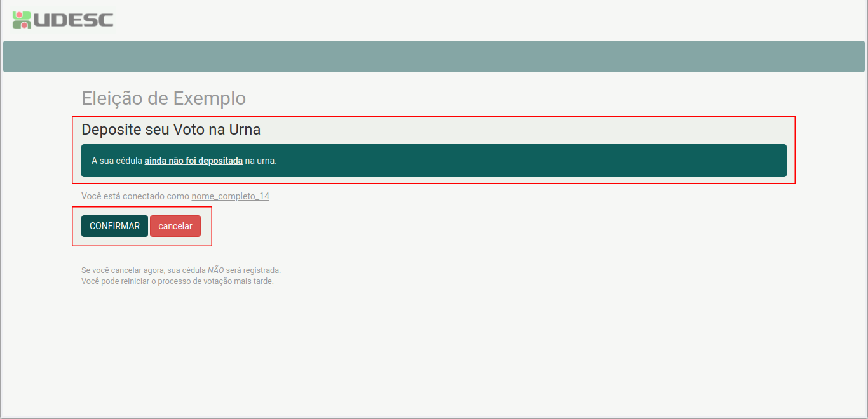868x419 pixels.
Task: Select the 'Eleição de Exemplo' title
Action: point(163,98)
